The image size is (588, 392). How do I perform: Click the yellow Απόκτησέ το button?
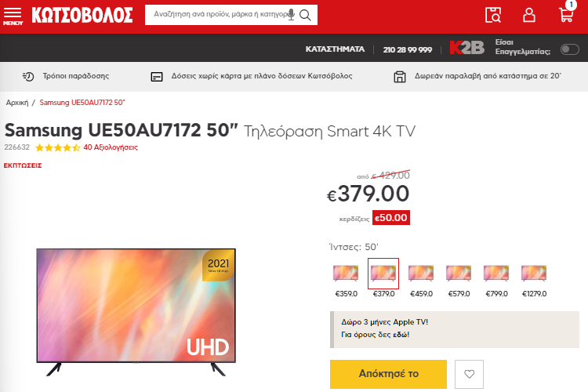click(388, 374)
